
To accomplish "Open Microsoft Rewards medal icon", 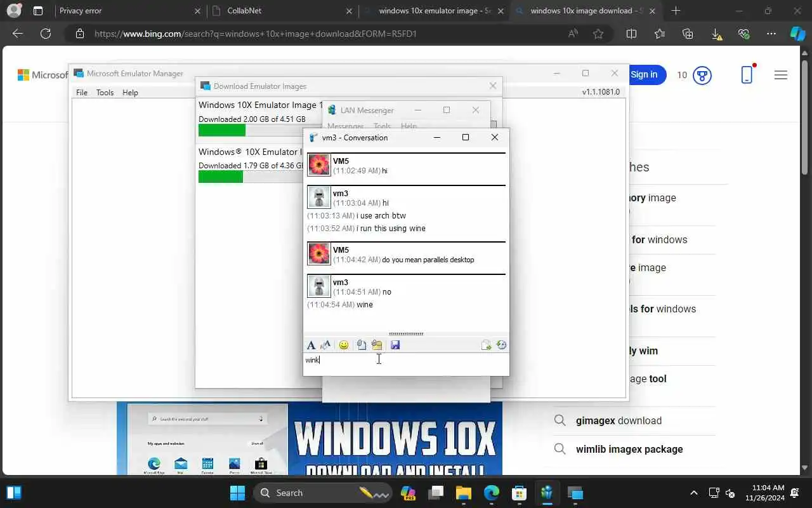I will [x=702, y=75].
